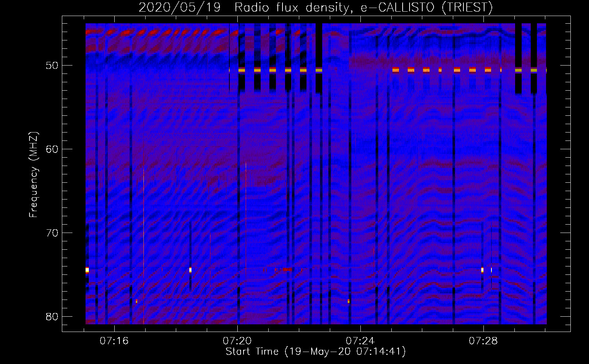The height and width of the screenshot is (364, 589).
Task: Click the 'Frequency (MHZ)' y-axis label
Action: click(33, 175)
